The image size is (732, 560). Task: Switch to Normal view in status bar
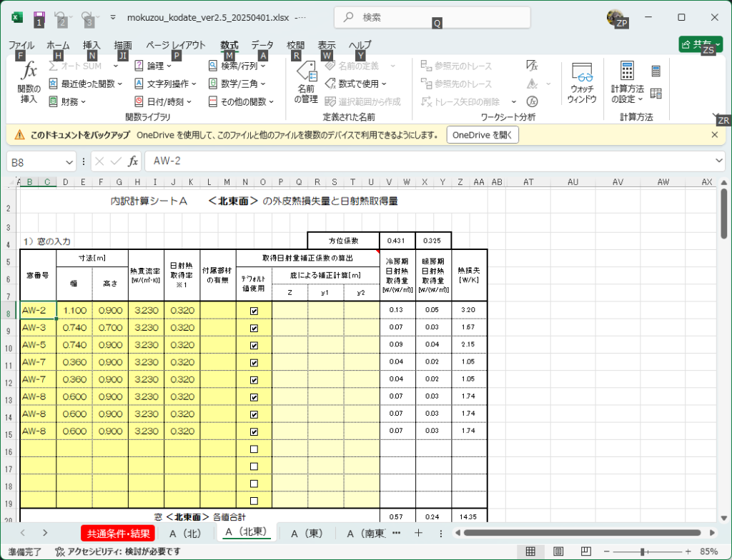point(530,551)
